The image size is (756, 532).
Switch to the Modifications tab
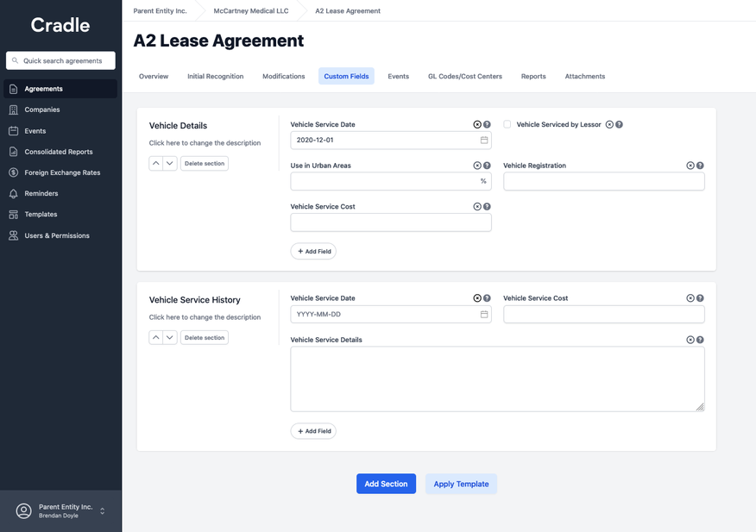point(283,77)
